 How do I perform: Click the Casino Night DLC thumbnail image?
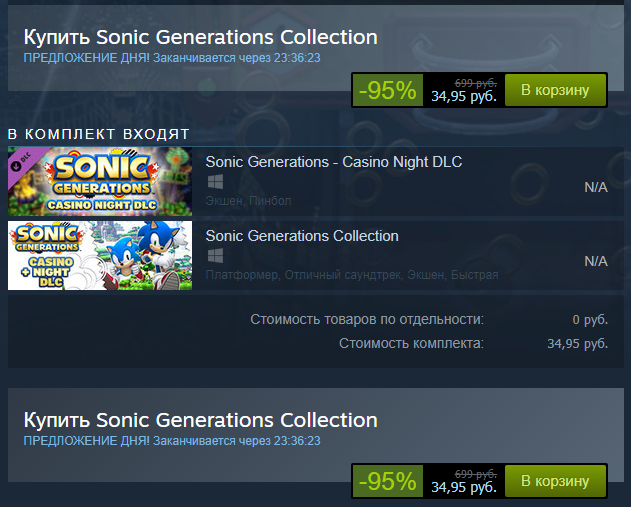tap(99, 179)
